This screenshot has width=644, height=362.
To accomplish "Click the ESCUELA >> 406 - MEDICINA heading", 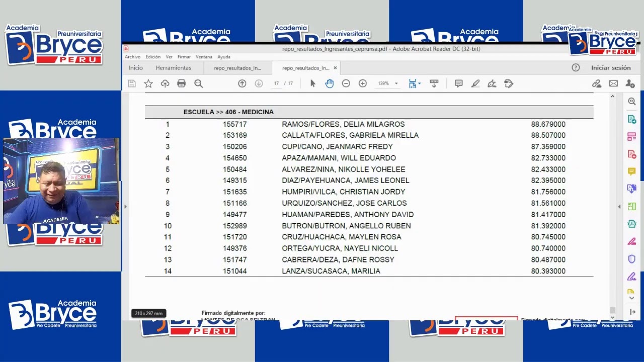I will click(228, 112).
